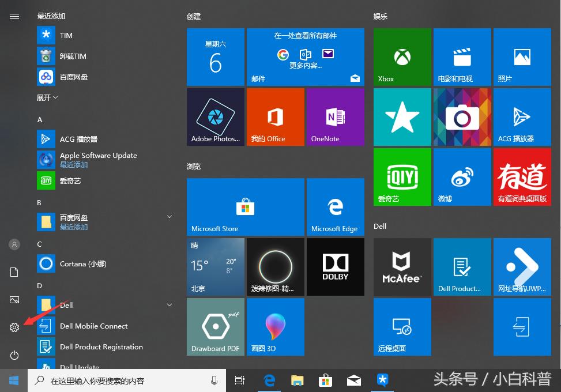
Task: Expand the 展开 recently added list
Action: (47, 98)
